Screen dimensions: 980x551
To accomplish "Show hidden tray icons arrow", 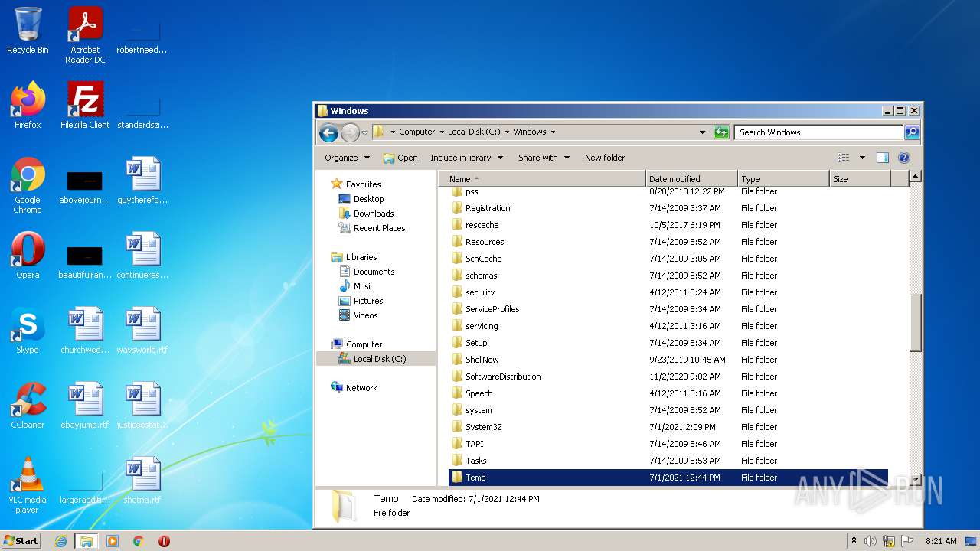I will coord(854,540).
